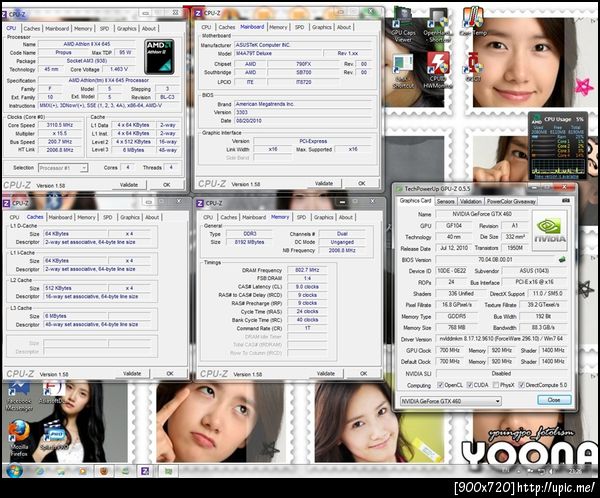The width and height of the screenshot is (600, 498).
Task: Open Windows Explorer taskbar icon
Action: tap(61, 471)
